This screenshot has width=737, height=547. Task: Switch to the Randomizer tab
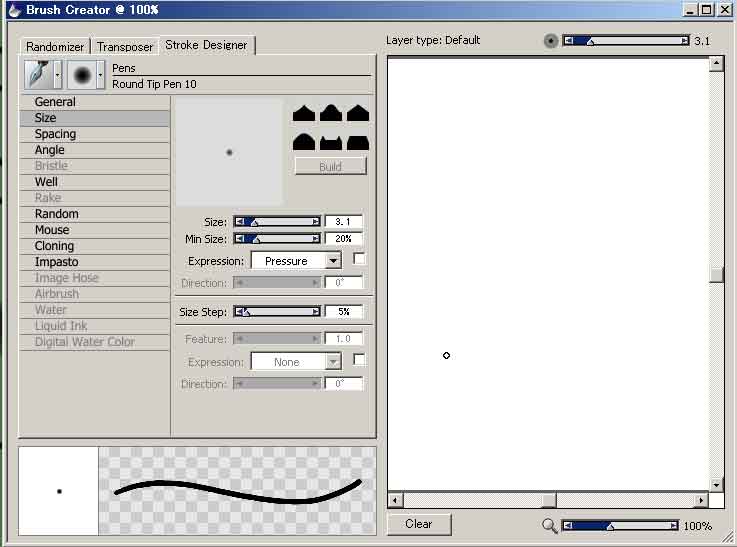pyautogui.click(x=55, y=46)
